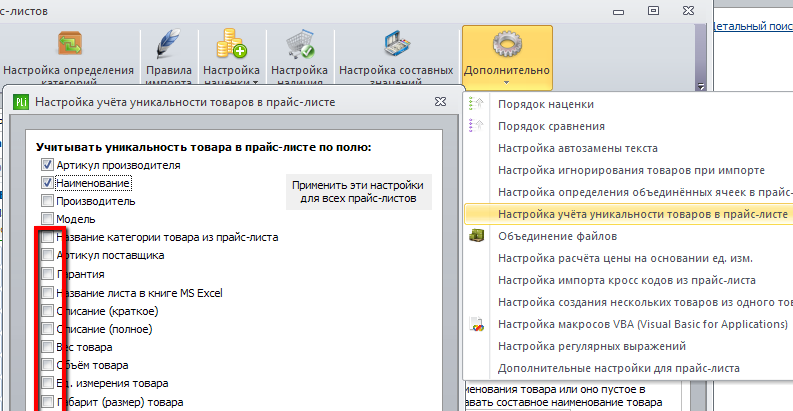Uncheck the Наименование checkbox
This screenshot has height=411, width=793.
47,182
